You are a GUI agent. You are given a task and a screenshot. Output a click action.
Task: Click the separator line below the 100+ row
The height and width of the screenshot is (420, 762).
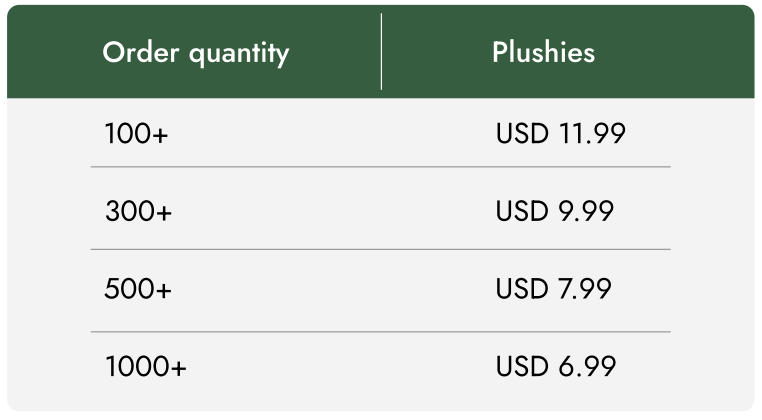[x=380, y=167]
